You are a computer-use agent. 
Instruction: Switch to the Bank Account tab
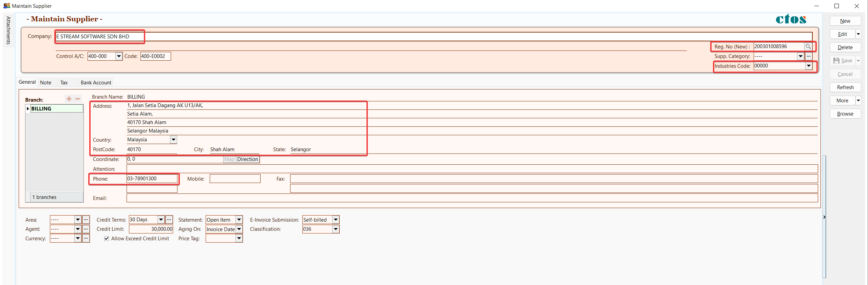click(96, 83)
